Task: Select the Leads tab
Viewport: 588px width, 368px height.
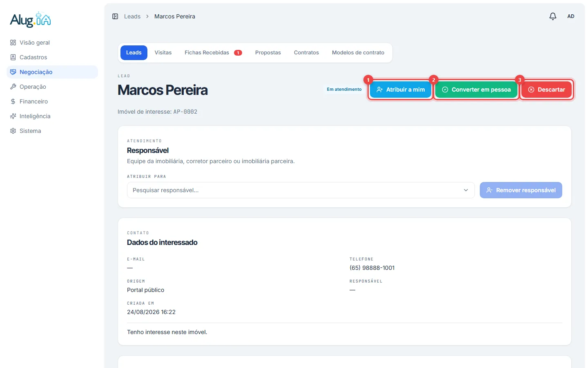Action: 134,53
